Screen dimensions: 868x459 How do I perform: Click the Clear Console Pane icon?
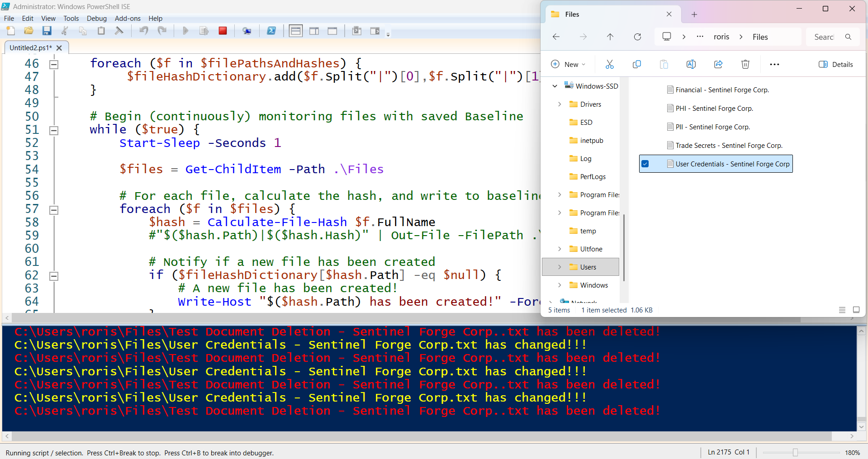tap(119, 31)
